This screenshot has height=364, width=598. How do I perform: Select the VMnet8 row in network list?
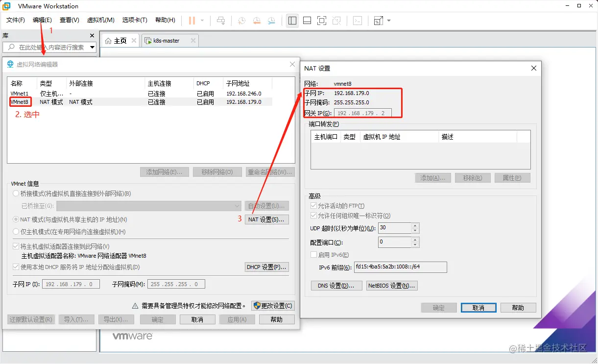[x=140, y=102]
